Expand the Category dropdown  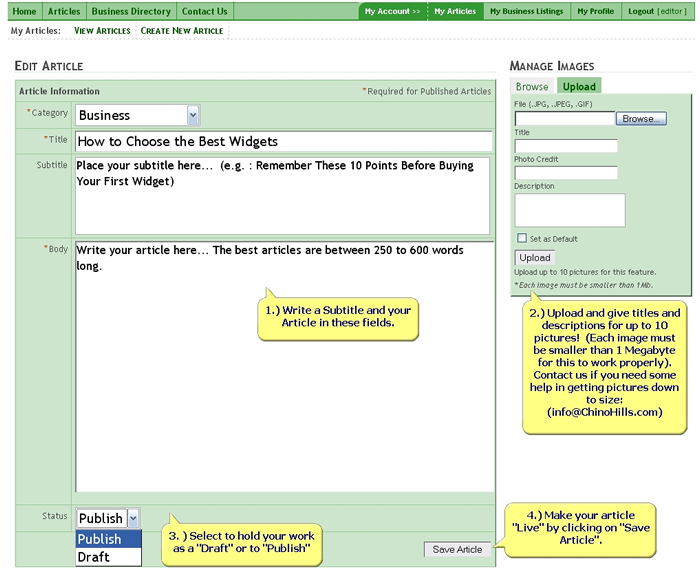click(x=193, y=115)
